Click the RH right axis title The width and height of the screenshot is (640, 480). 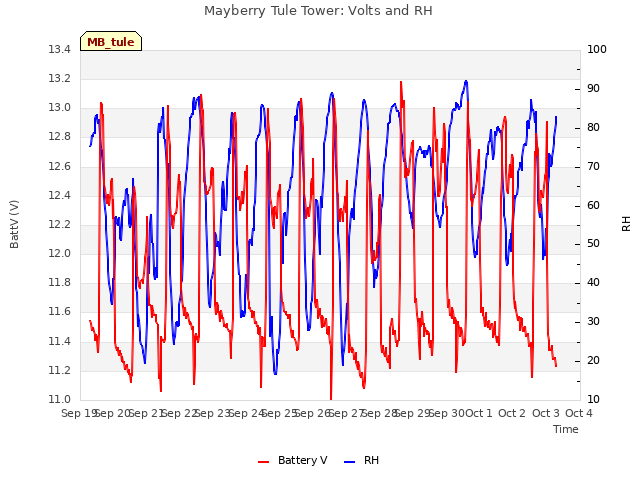click(x=626, y=224)
